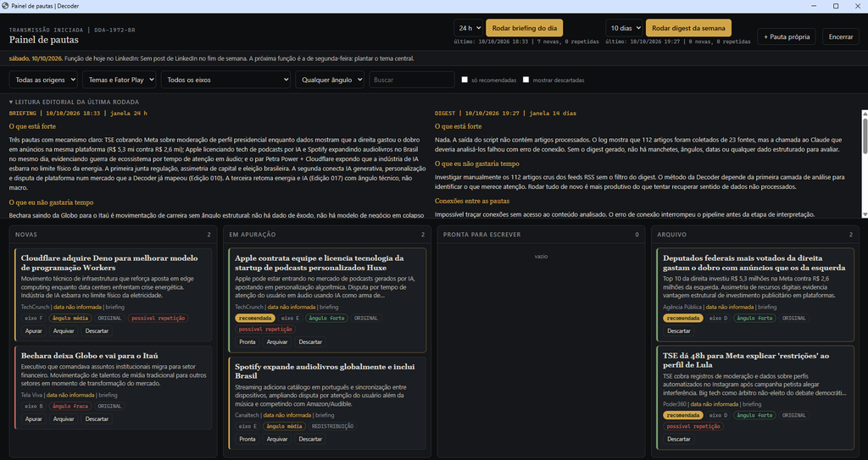The image size is (868, 460).
Task: Enable the só recomendadas checkbox
Action: click(465, 80)
